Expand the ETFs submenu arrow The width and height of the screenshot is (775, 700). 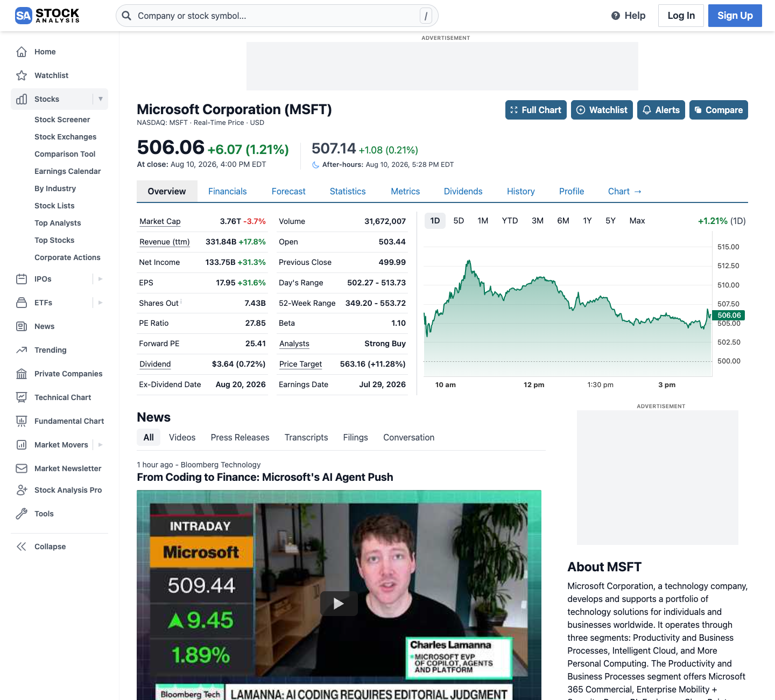[101, 303]
